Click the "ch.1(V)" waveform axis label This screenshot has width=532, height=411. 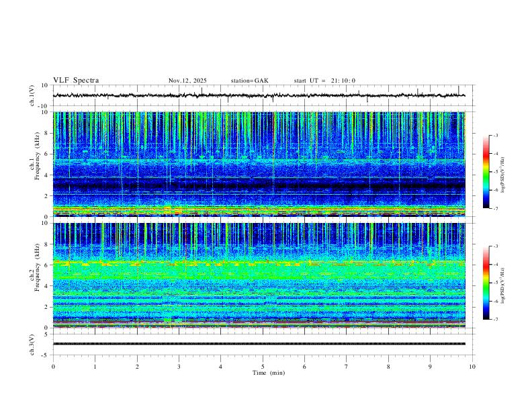pyautogui.click(x=32, y=95)
